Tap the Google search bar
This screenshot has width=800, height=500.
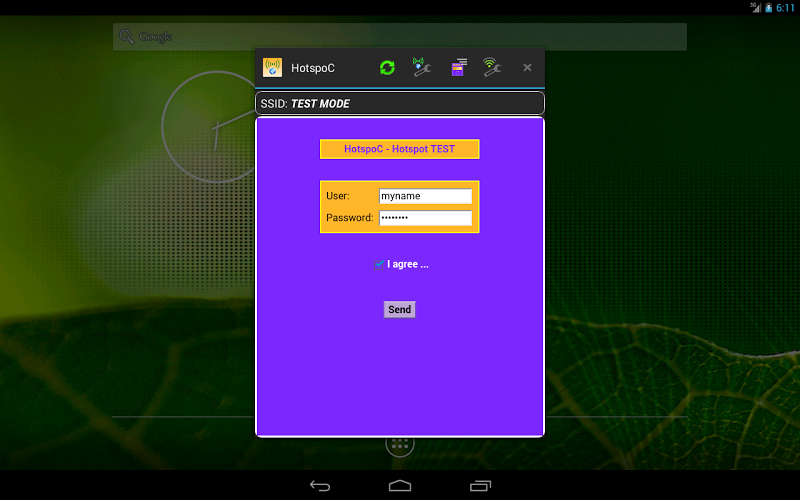tap(399, 36)
